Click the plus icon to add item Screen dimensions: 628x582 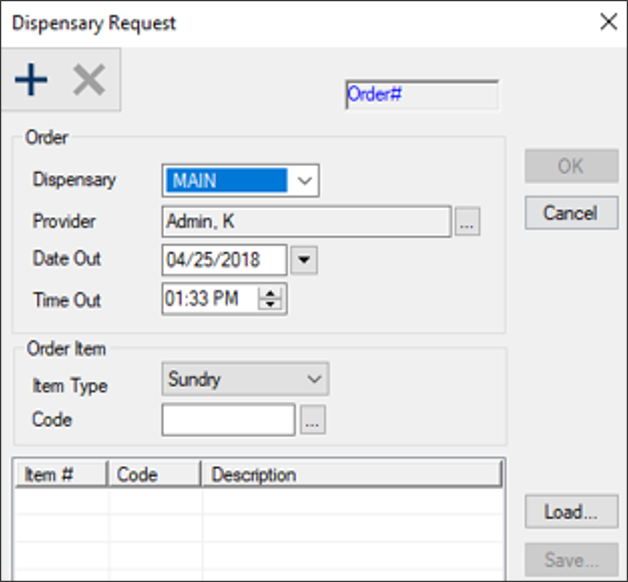pyautogui.click(x=32, y=80)
